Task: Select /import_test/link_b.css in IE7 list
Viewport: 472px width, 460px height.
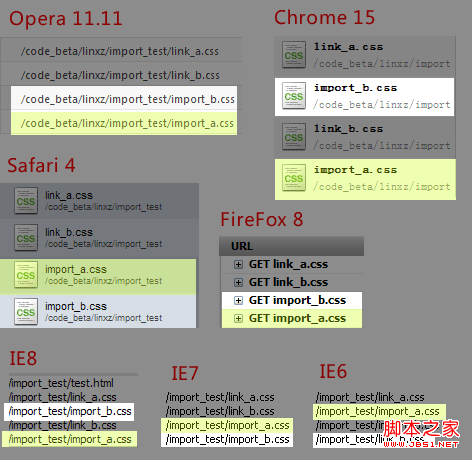Action: (220, 411)
